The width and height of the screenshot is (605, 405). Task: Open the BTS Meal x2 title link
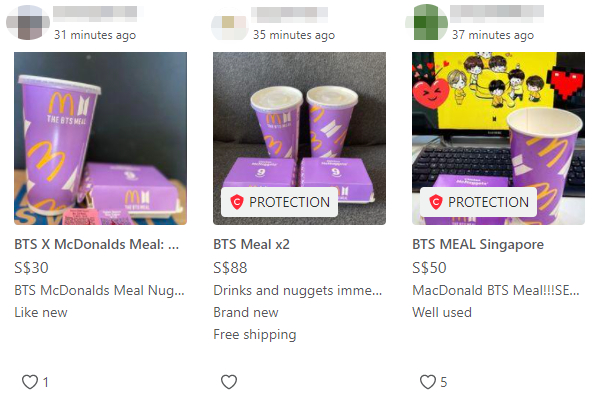252,245
